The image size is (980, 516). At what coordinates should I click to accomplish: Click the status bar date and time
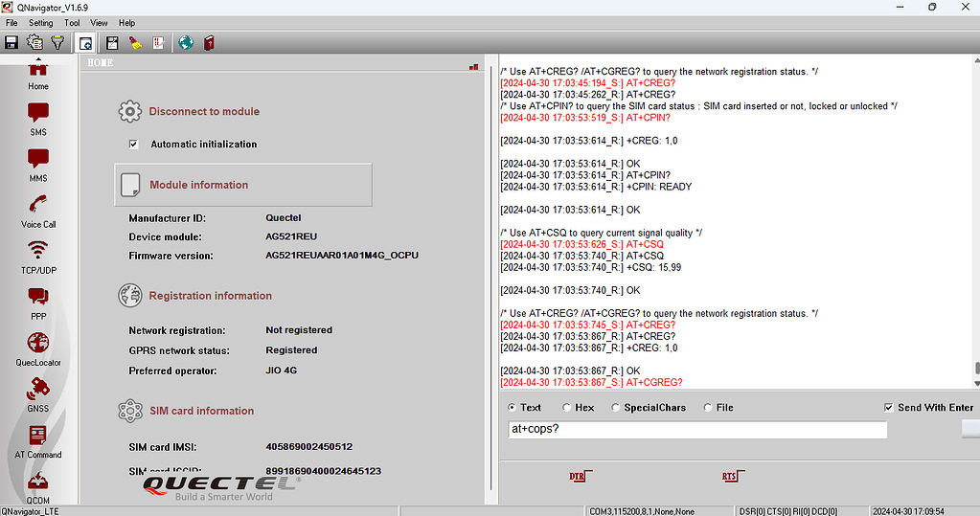908,511
